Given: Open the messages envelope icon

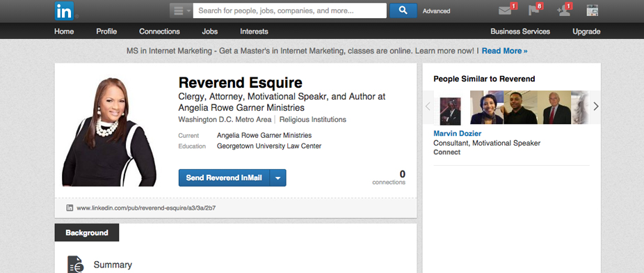Looking at the screenshot, I should click(506, 10).
